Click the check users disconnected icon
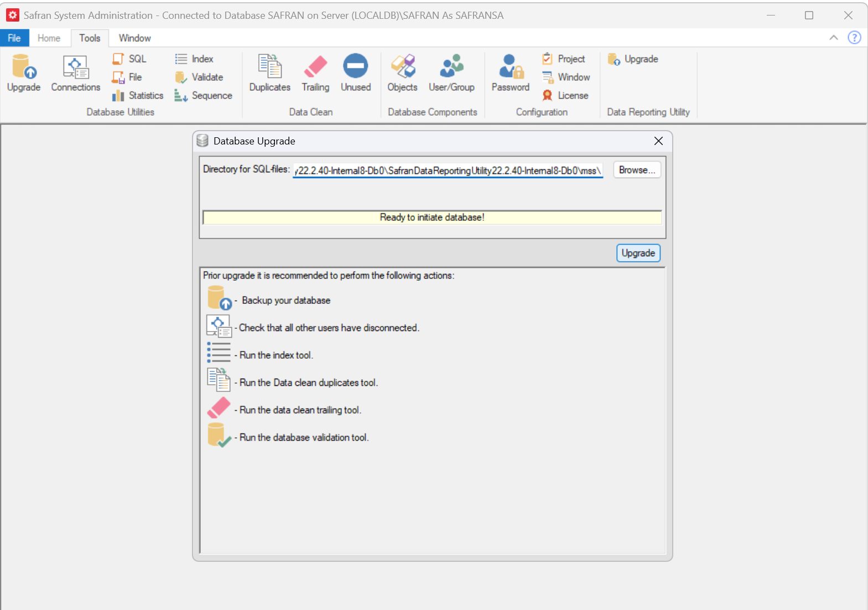Viewport: 868px width, 610px height. tap(219, 326)
